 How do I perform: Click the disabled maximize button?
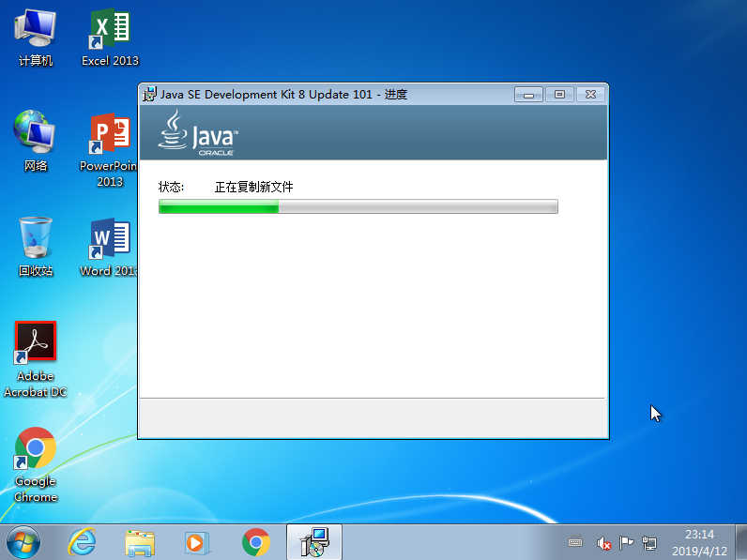pos(559,95)
